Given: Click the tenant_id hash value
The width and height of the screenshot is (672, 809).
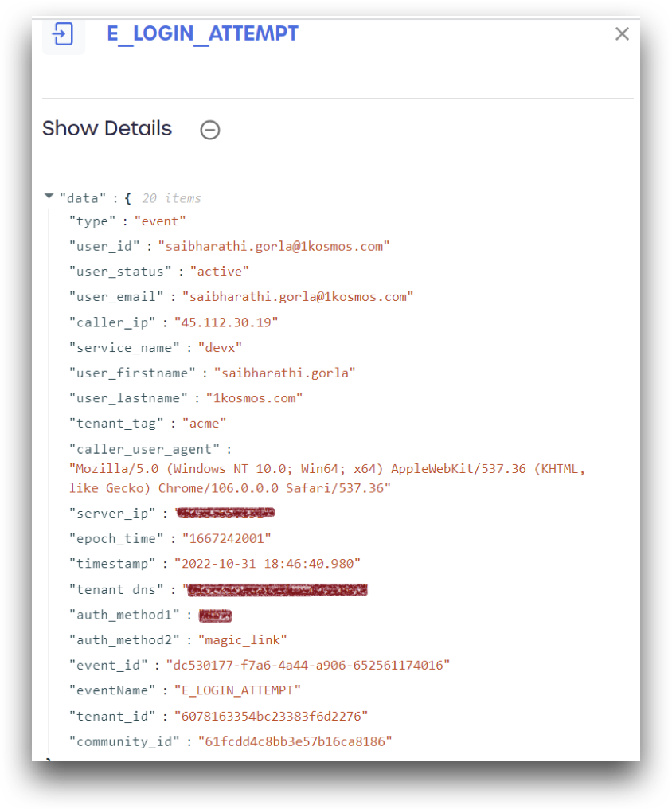Looking at the screenshot, I should [271, 717].
